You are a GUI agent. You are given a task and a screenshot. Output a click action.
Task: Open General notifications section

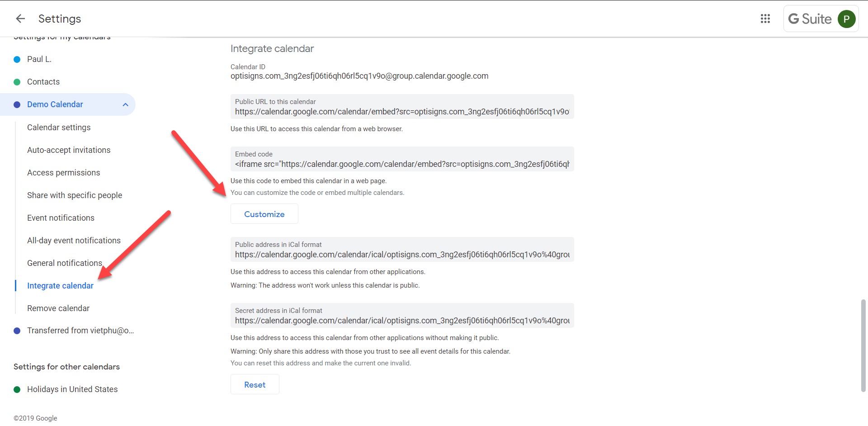point(65,263)
